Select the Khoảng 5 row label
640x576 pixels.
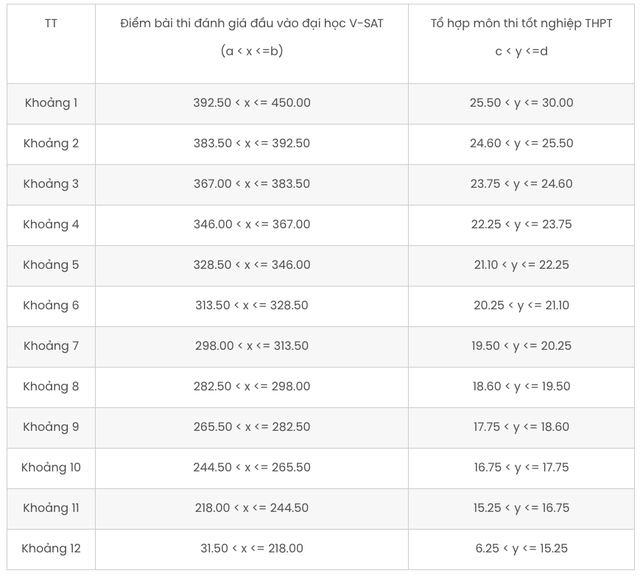(x=51, y=265)
